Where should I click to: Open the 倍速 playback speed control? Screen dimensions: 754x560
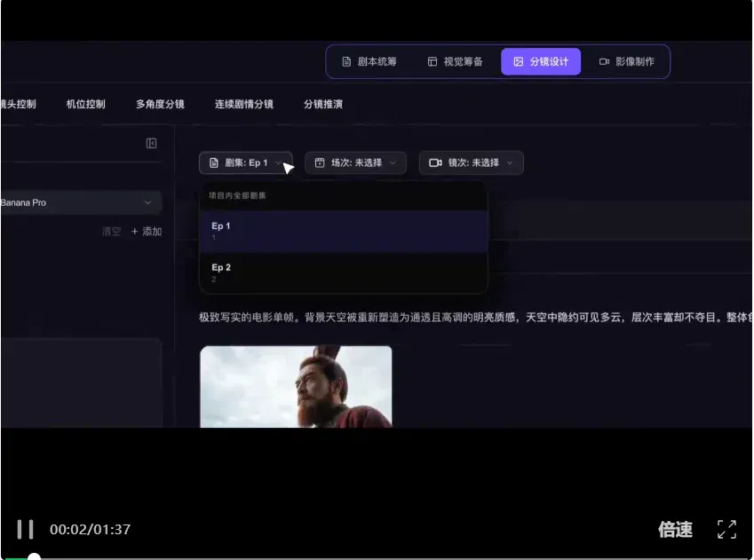[675, 529]
